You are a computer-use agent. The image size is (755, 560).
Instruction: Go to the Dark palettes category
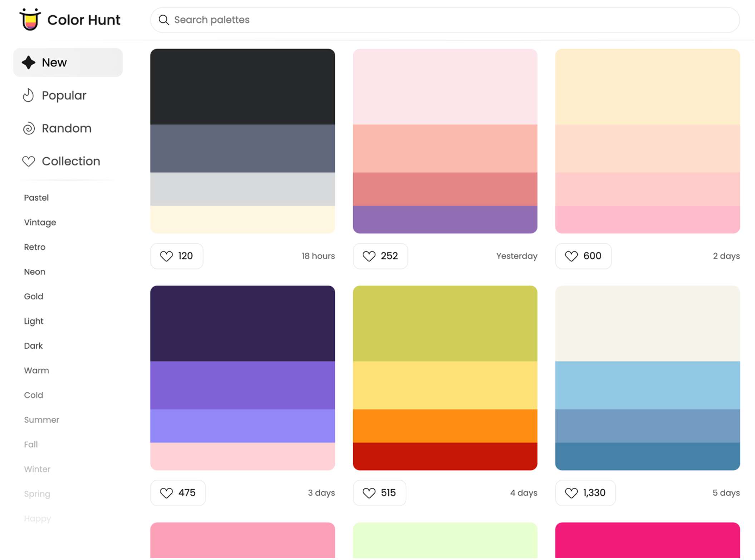(x=33, y=346)
